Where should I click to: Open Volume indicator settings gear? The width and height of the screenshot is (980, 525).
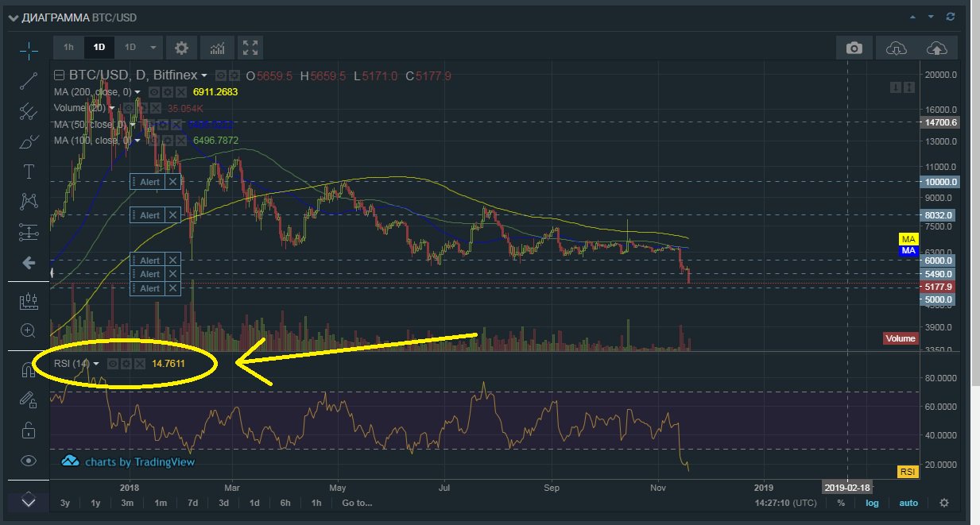coord(142,108)
